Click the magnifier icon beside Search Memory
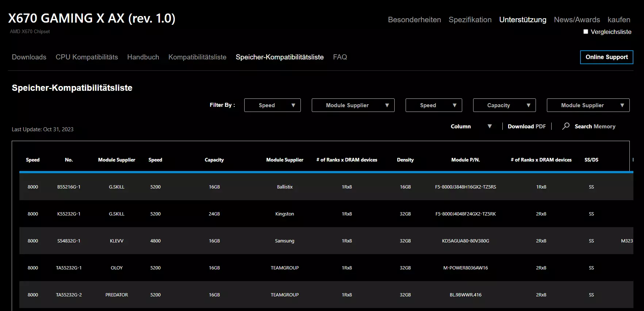Image resolution: width=644 pixels, height=311 pixels. [566, 126]
